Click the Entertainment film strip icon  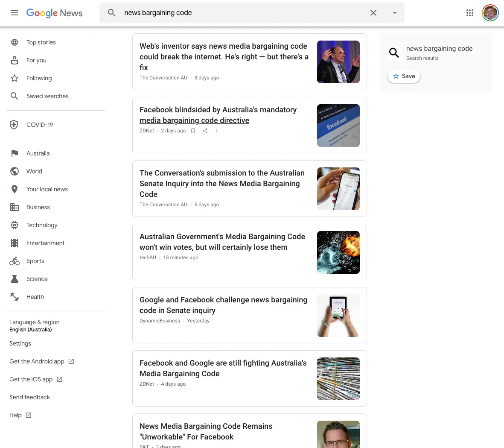pyautogui.click(x=15, y=243)
